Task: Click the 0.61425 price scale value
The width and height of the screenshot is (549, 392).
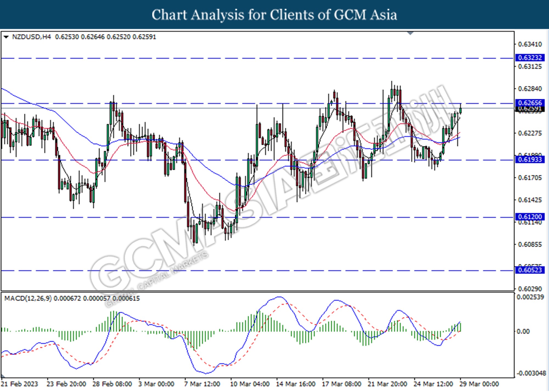Action: pyautogui.click(x=530, y=200)
